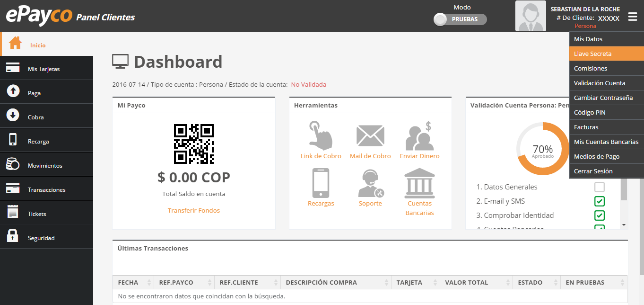Check the Datos Generales checkbox
The width and height of the screenshot is (644, 305).
(600, 187)
